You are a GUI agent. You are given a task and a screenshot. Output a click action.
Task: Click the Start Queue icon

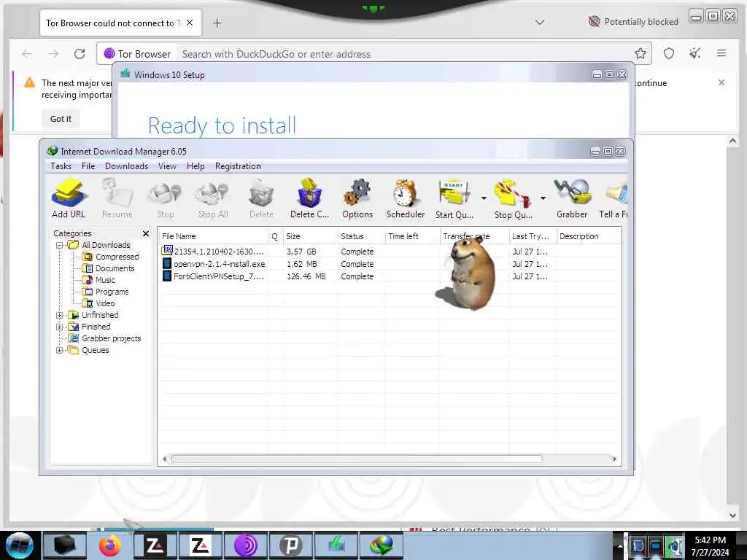[x=454, y=198]
